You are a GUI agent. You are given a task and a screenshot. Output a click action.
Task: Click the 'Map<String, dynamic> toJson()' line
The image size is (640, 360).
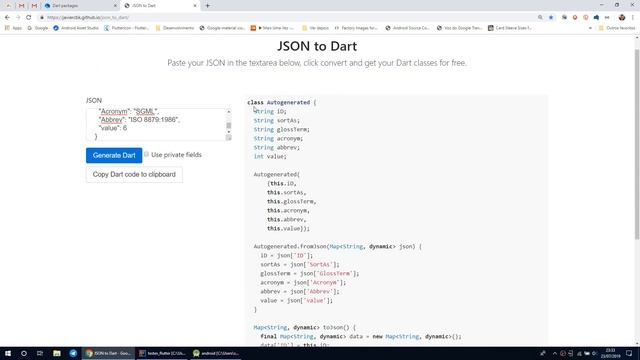(x=304, y=327)
